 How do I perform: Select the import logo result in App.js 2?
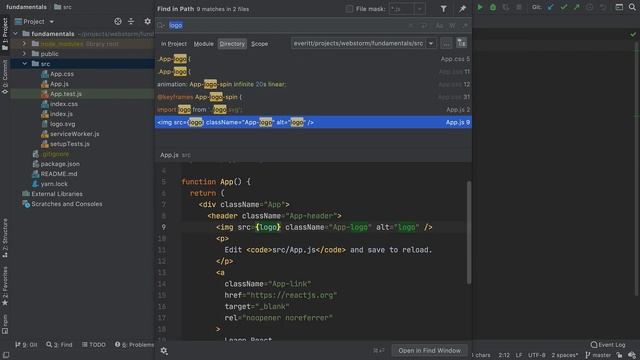pyautogui.click(x=313, y=109)
